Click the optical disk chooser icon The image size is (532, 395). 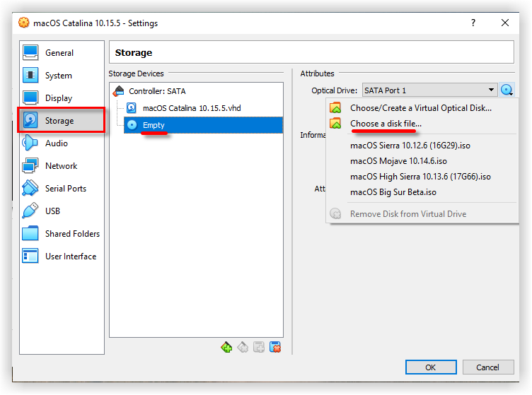[x=507, y=90]
